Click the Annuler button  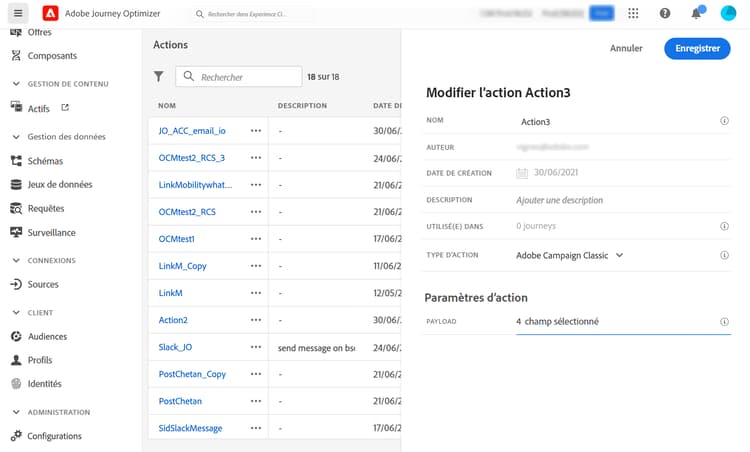coord(626,48)
